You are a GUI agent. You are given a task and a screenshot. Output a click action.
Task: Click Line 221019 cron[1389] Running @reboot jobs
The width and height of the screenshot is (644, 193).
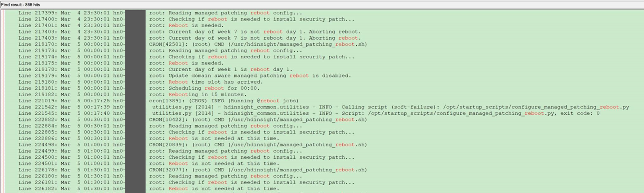pos(224,101)
